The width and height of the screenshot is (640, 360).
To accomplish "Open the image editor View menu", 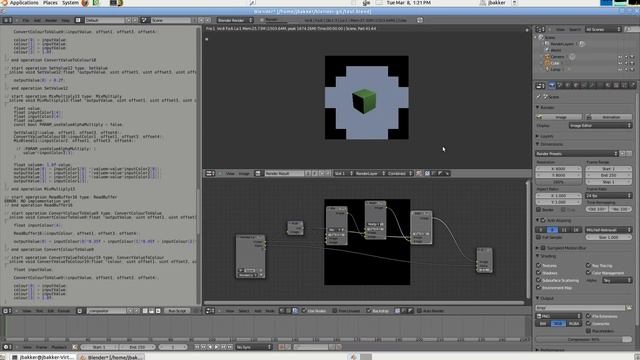I will (x=230, y=174).
